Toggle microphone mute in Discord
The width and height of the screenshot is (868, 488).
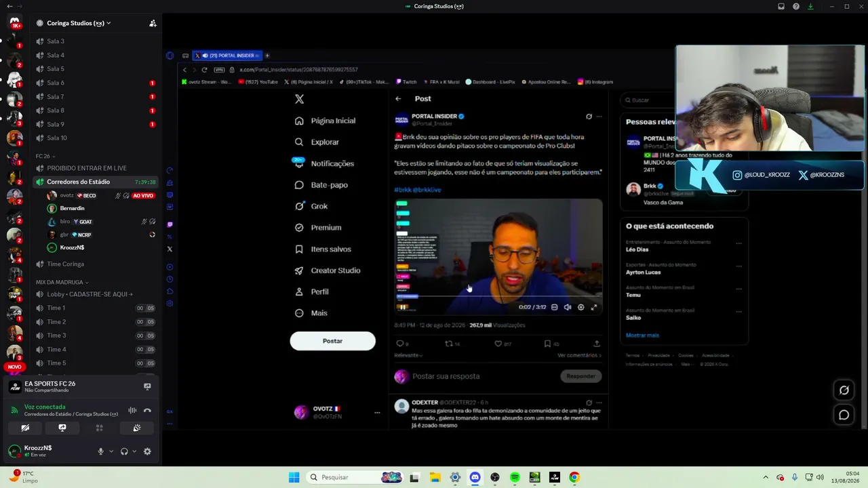point(101,451)
